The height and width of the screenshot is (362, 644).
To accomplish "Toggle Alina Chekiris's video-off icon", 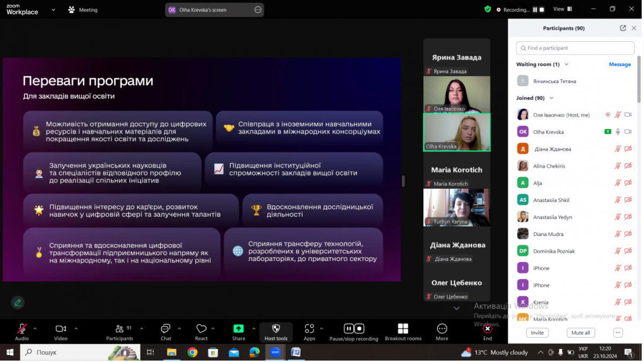I will 628,166.
